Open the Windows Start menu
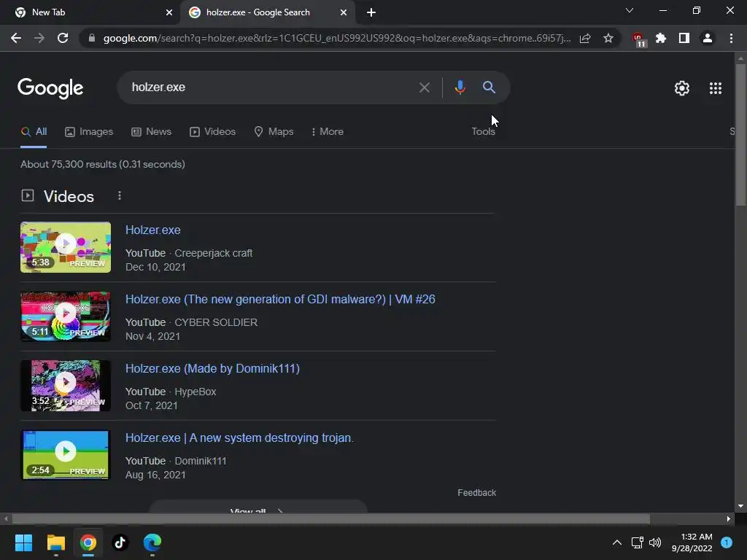The width and height of the screenshot is (747, 560). (23, 542)
